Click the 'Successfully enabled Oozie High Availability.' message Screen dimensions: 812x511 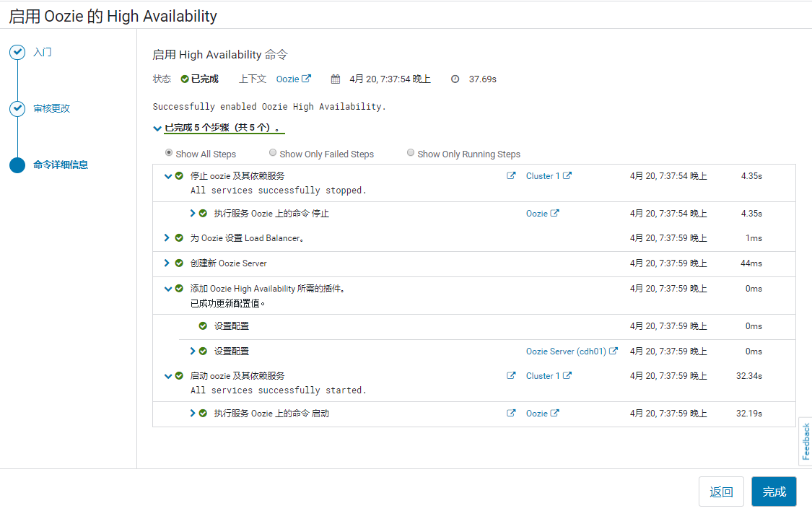[x=269, y=106]
